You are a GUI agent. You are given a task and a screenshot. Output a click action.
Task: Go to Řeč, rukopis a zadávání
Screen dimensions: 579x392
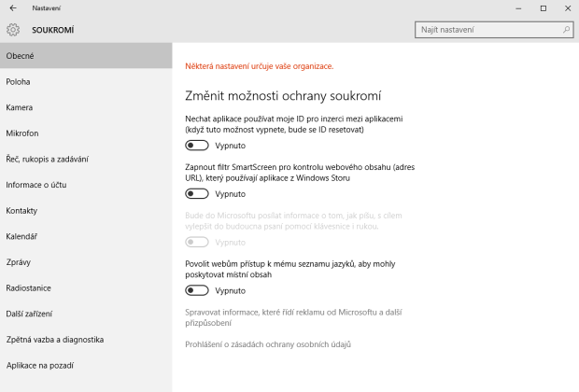coord(47,159)
